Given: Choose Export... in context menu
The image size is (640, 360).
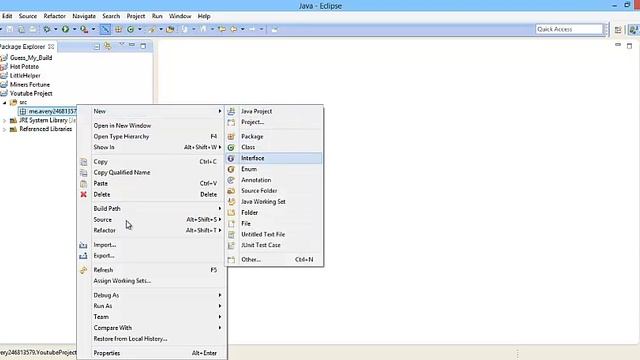Looking at the screenshot, I should [x=152, y=256].
